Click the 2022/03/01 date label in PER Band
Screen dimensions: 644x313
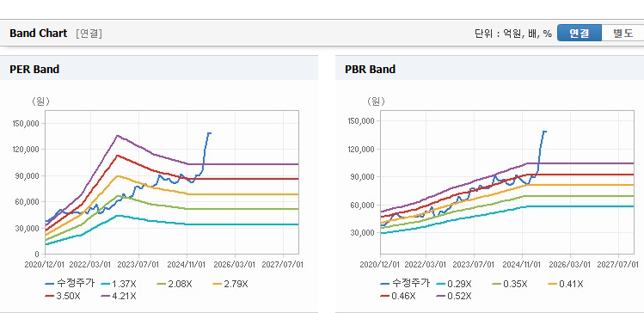coord(91,265)
